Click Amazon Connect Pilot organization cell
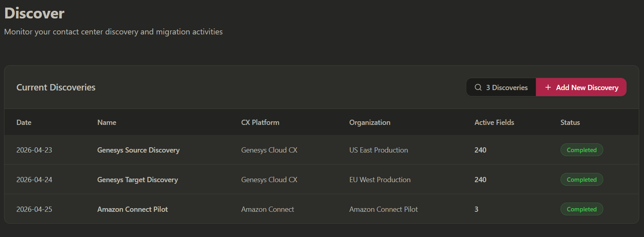 tap(384, 209)
